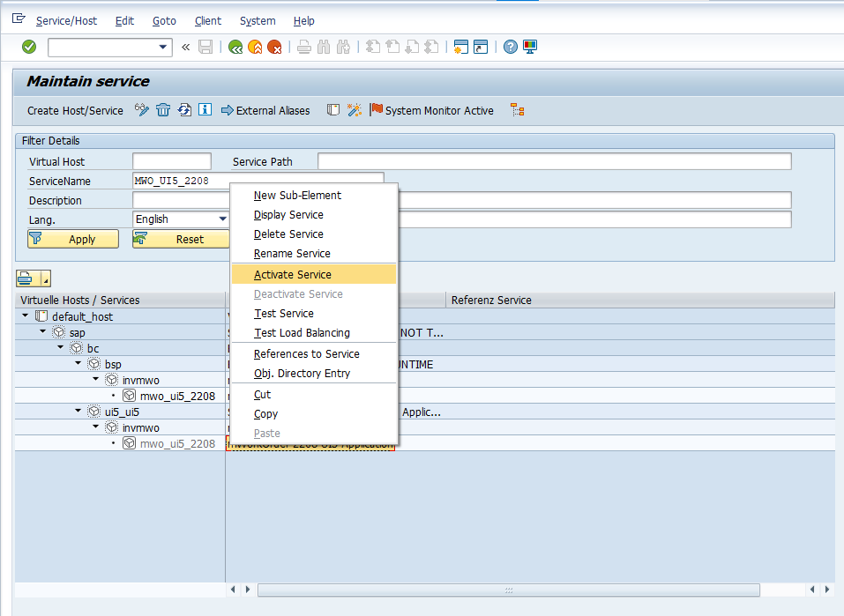Screen dimensions: 844x616
Task: Open the Lang. English dropdown
Action: point(222,219)
